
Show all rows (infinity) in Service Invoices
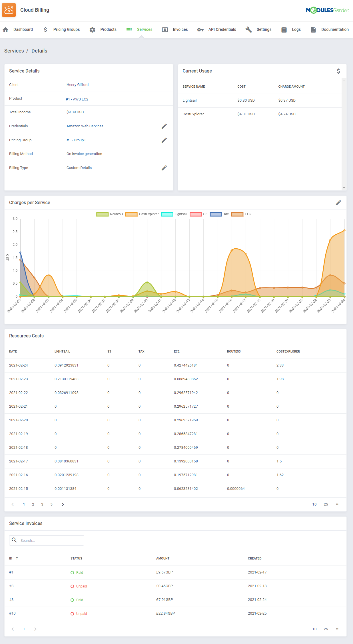(337, 629)
